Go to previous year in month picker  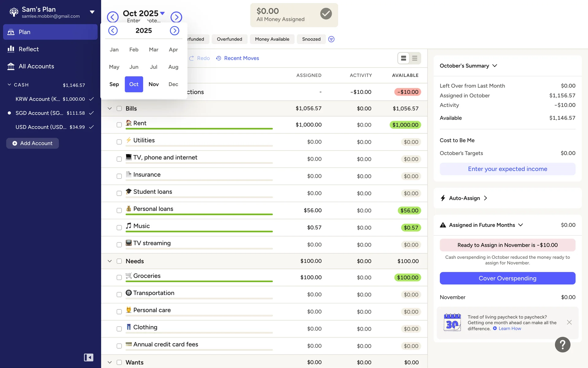pyautogui.click(x=113, y=31)
